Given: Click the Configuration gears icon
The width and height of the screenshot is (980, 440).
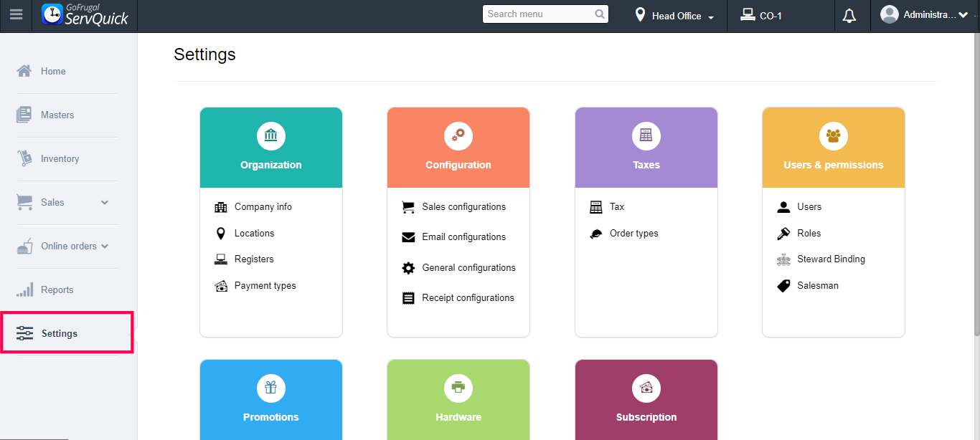Looking at the screenshot, I should pyautogui.click(x=458, y=136).
